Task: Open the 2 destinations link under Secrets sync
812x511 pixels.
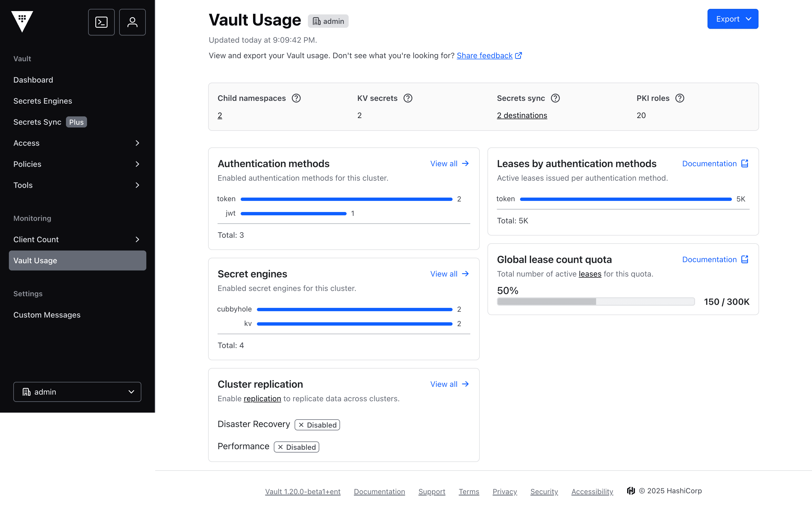Action: pos(522,115)
